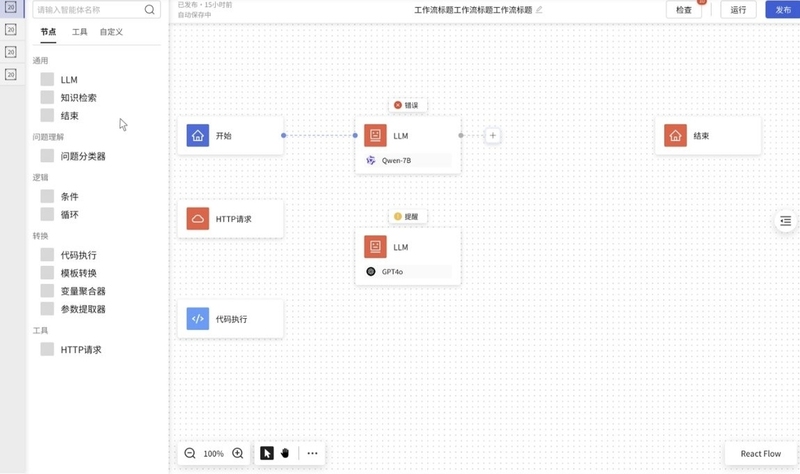Viewport: 800px width, 474px height.
Task: Open the three-dot more options menu
Action: [312, 453]
